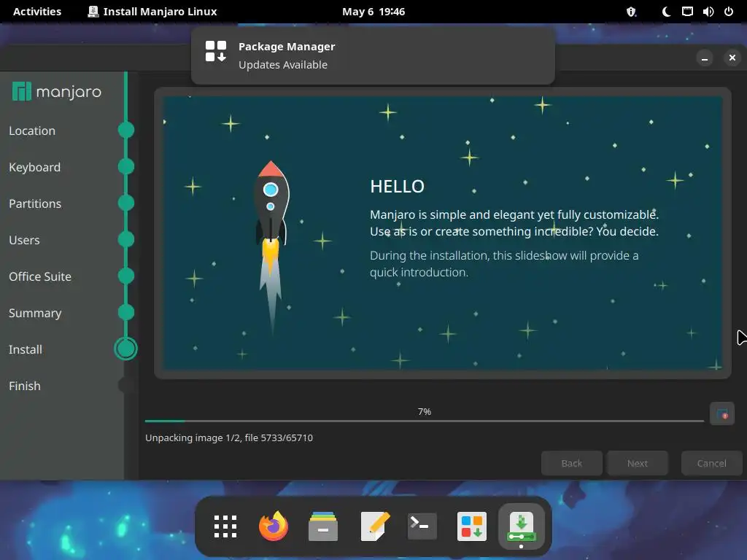The width and height of the screenshot is (747, 560).
Task: Toggle night light moon icon
Action: [666, 12]
